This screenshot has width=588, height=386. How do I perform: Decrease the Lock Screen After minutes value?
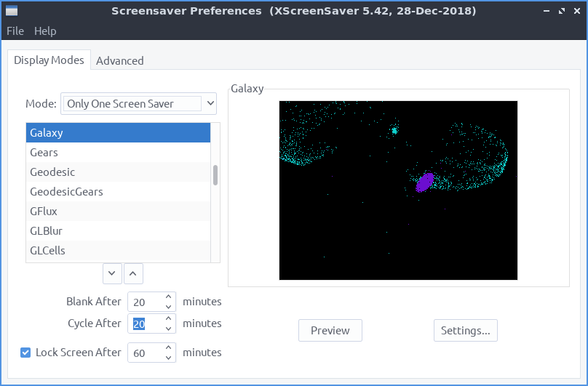click(169, 357)
